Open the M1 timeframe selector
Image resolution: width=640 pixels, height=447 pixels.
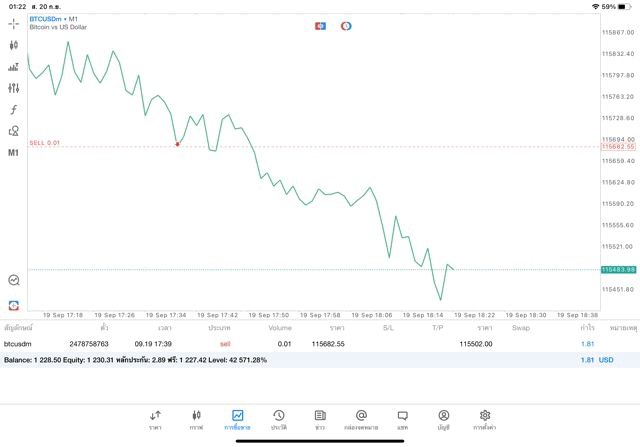(x=13, y=153)
